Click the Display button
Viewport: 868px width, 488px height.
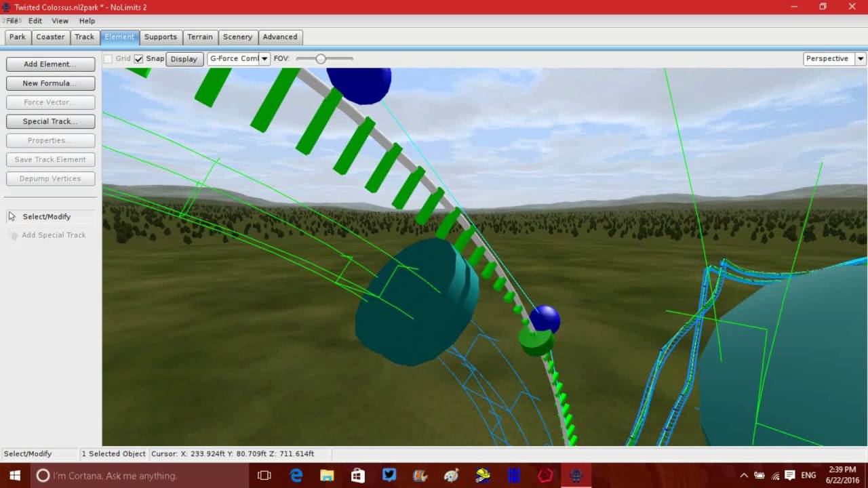pyautogui.click(x=184, y=59)
